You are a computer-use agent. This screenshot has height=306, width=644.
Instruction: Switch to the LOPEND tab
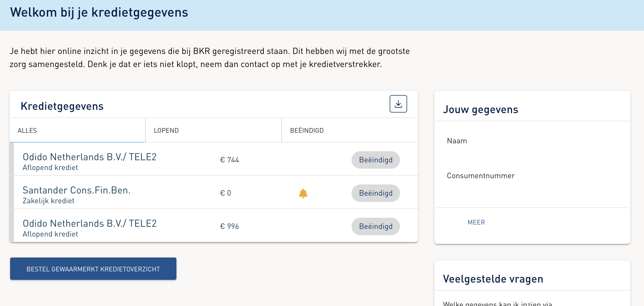click(x=213, y=130)
